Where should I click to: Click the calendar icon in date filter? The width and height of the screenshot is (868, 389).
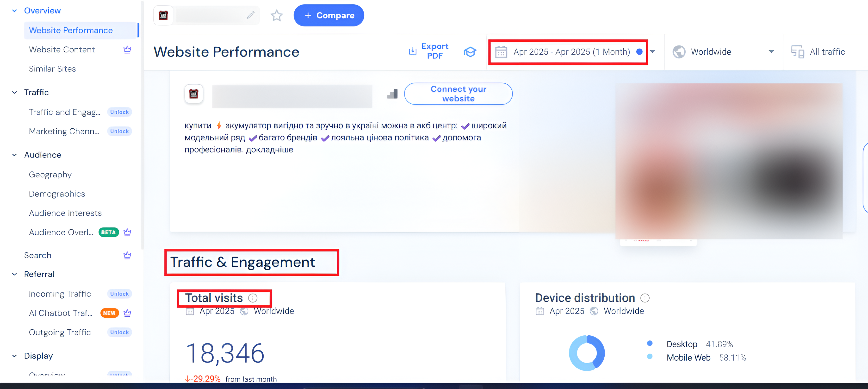(x=501, y=52)
